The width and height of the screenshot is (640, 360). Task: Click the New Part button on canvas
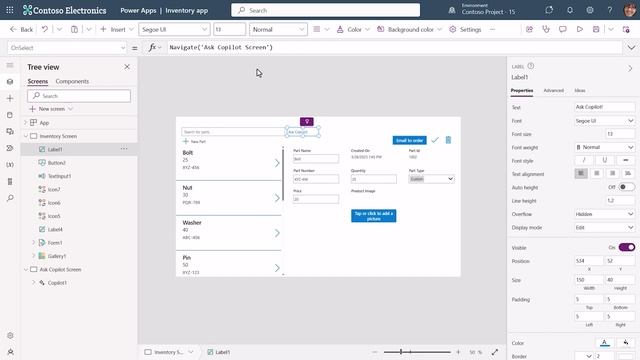[x=194, y=141]
